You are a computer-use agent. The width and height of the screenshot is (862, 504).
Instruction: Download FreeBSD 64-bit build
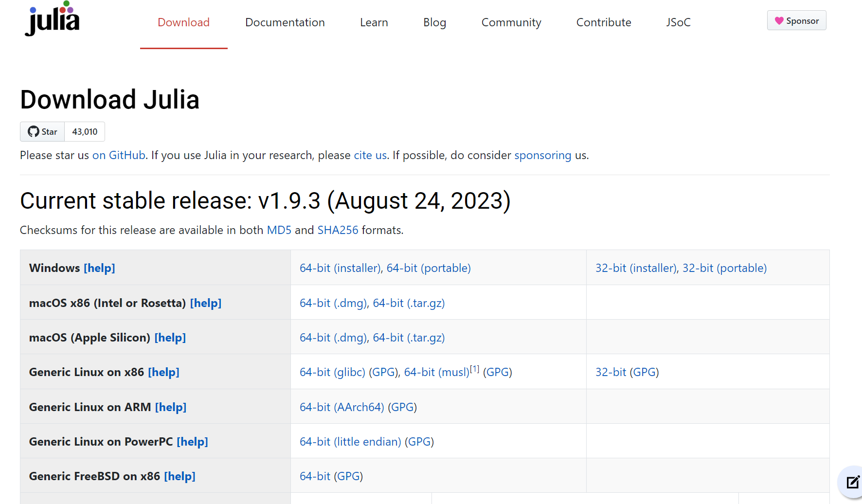tap(315, 476)
